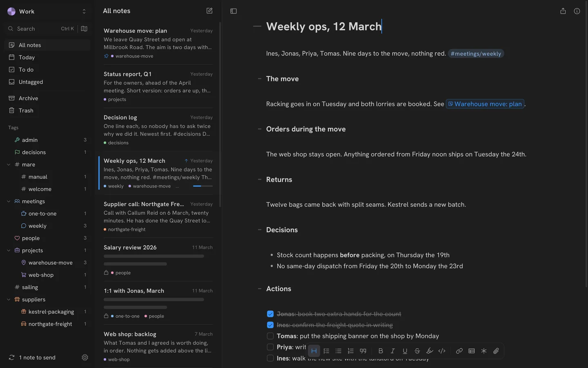Open the Work workspace switcher
The image size is (588, 368).
tap(47, 11)
